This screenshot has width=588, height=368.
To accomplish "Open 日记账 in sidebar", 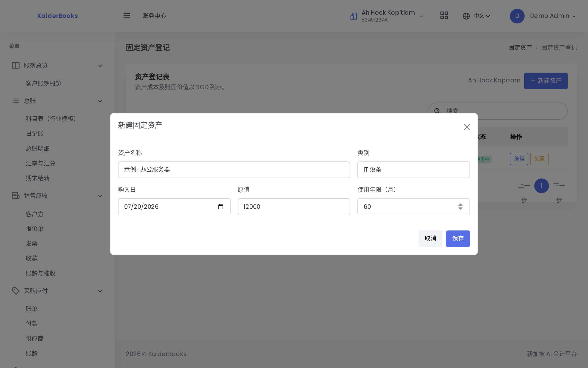I will (x=35, y=134).
